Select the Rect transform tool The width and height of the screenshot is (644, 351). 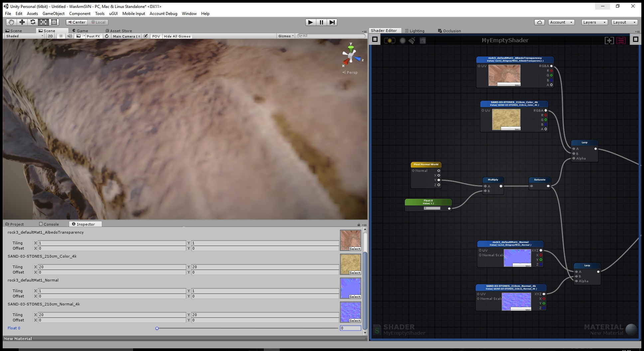[54, 22]
